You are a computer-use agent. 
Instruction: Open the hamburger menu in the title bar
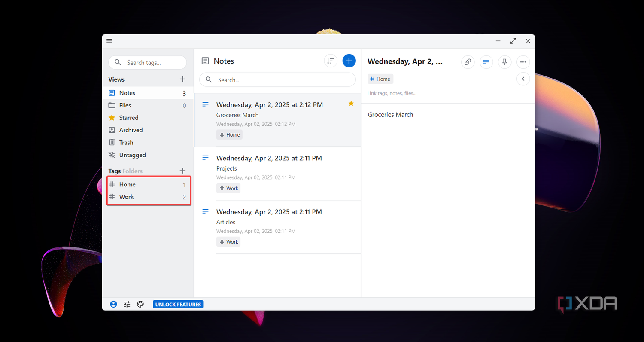[x=109, y=41]
